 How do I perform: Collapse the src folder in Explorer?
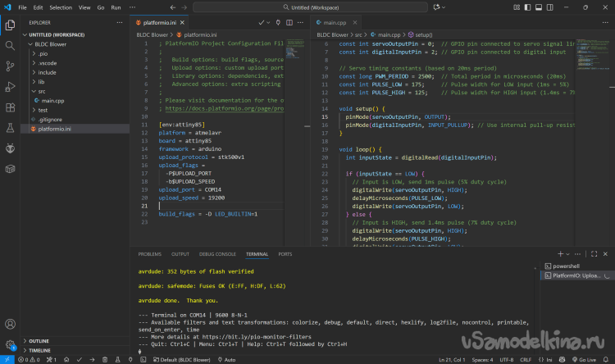(x=40, y=91)
